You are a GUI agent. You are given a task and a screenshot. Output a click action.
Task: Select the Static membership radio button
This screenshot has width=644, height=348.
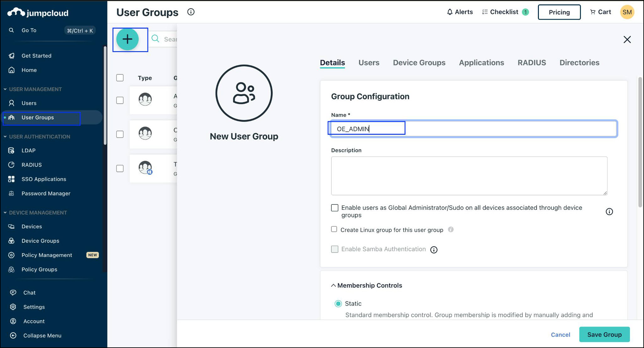(x=338, y=304)
